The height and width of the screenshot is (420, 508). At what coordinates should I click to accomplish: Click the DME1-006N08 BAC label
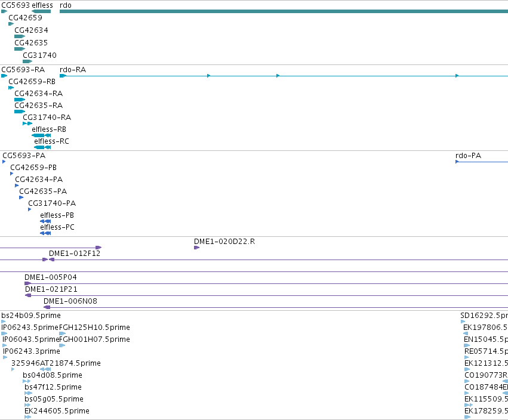click(70, 301)
